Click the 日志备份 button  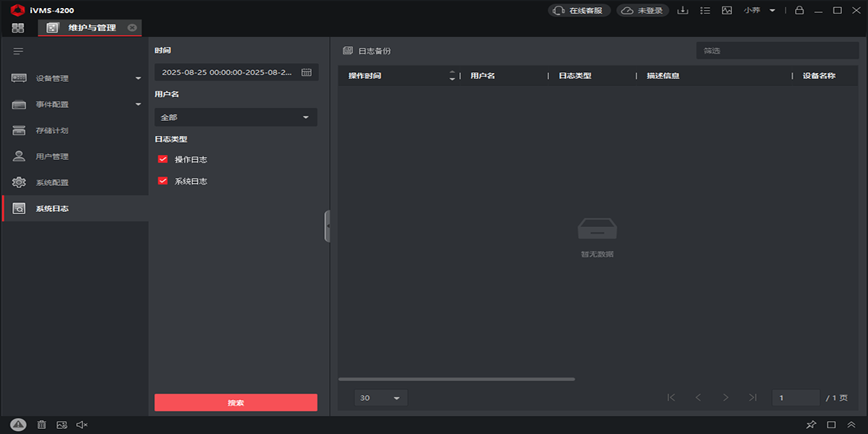[367, 51]
